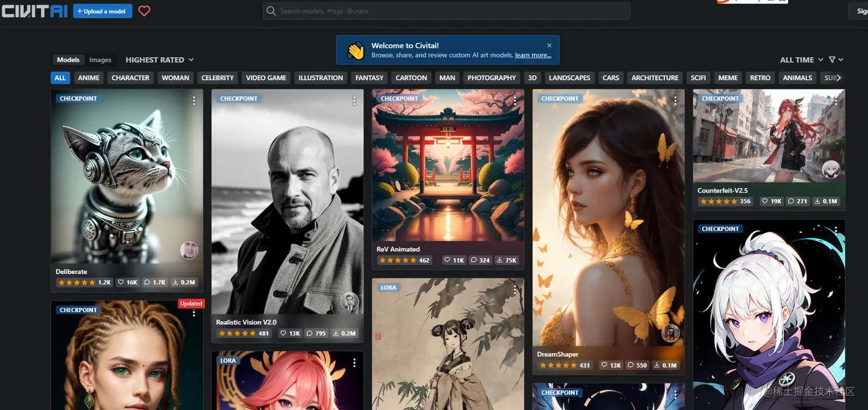Open the Deliberate cat thumbnail
The image size is (868, 410).
tap(127, 176)
